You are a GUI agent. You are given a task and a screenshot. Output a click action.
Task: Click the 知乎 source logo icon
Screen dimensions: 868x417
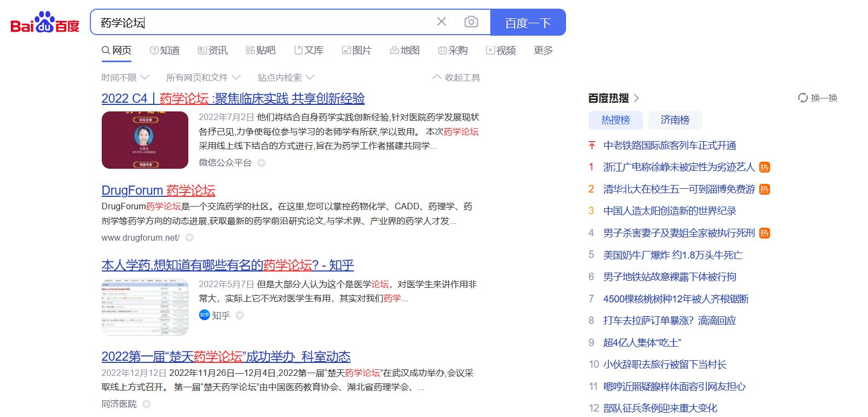pyautogui.click(x=204, y=315)
